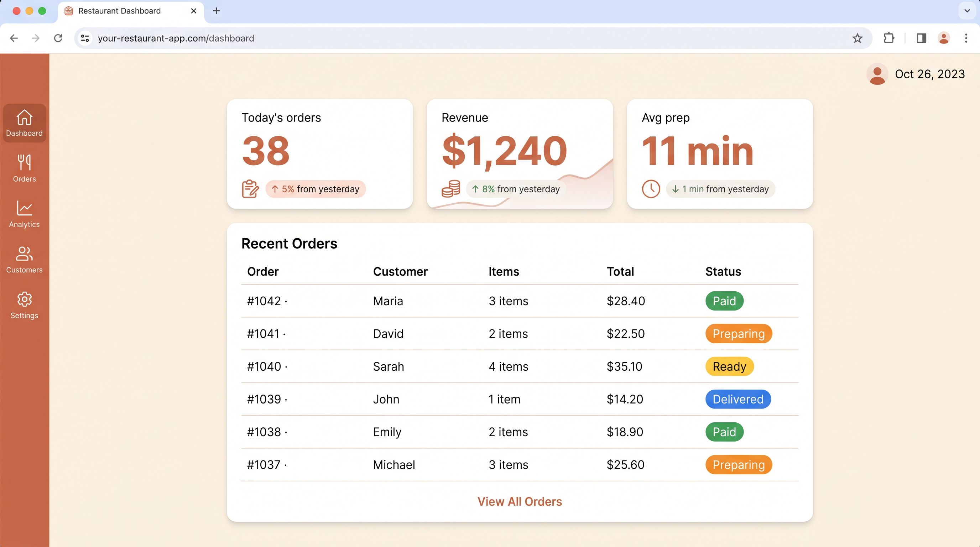The height and width of the screenshot is (547, 980).
Task: Open the browser profile avatar
Action: click(x=944, y=38)
